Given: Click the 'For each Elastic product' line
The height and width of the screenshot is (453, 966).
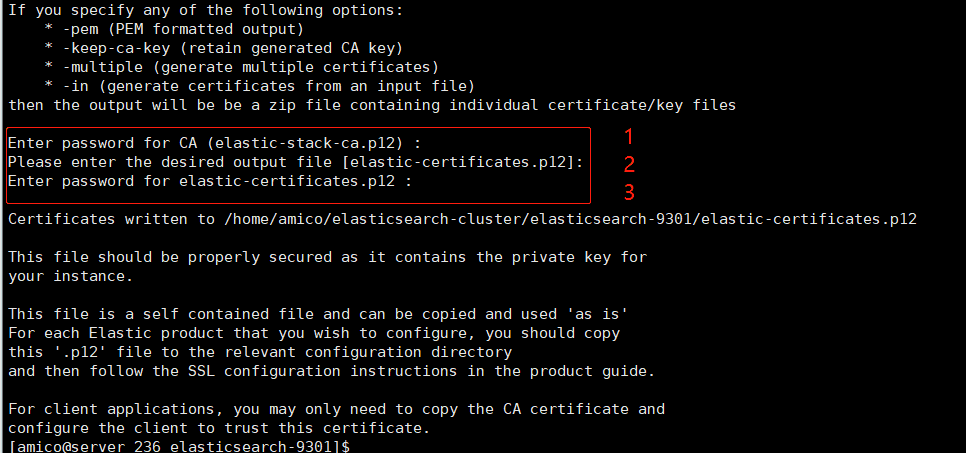Looking at the screenshot, I should (x=314, y=333).
